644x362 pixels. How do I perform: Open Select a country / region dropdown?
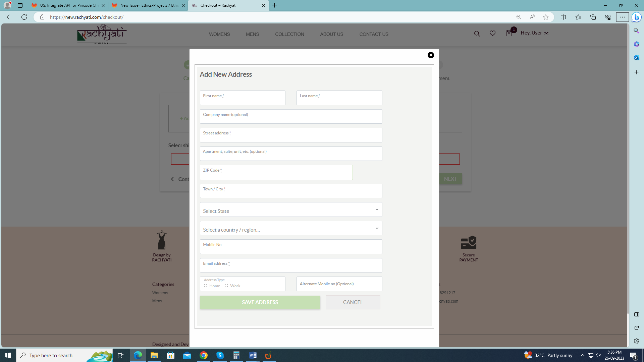[291, 229]
